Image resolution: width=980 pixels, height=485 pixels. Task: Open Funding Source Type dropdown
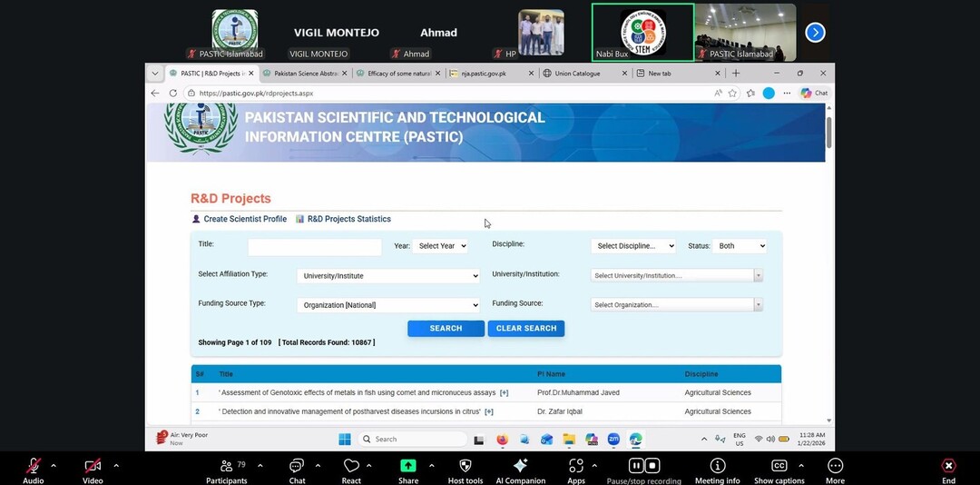click(388, 305)
